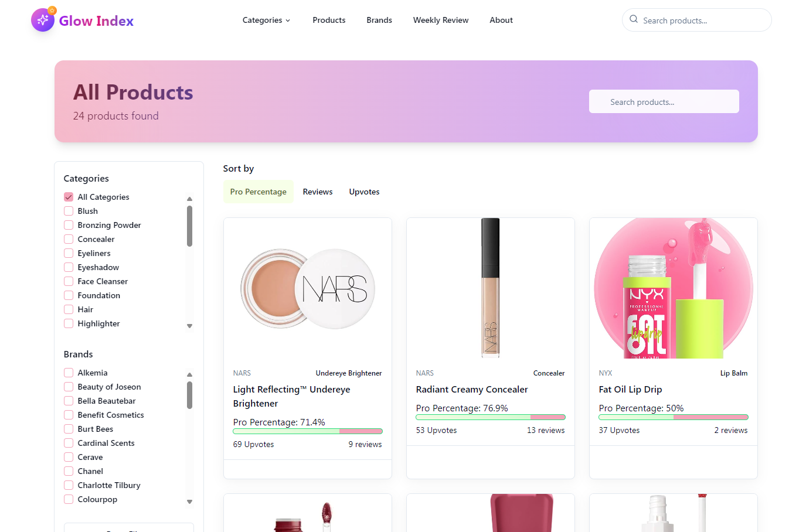Uncheck the All Categories checkbox

(x=69, y=197)
